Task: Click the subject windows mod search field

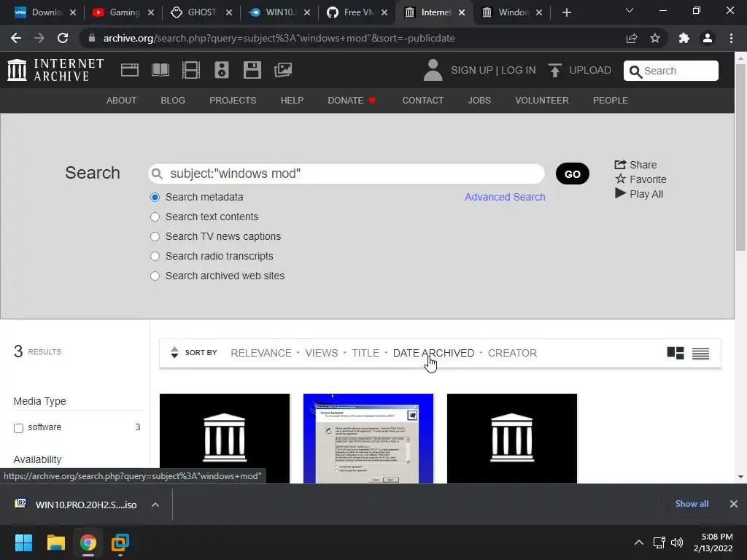Action: coord(347,174)
